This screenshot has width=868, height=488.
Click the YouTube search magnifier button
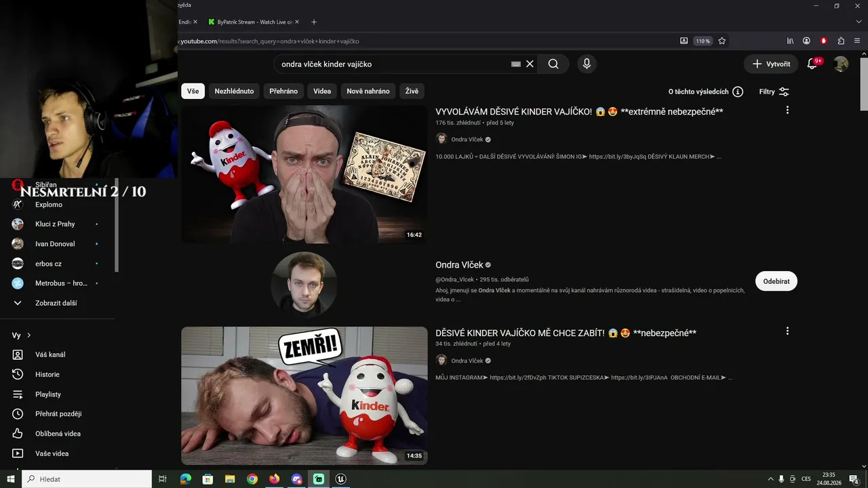coord(553,64)
